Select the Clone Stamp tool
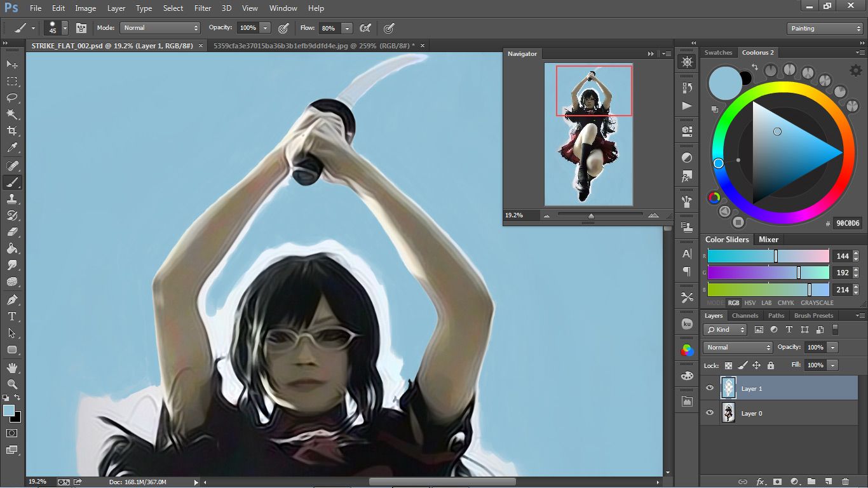The height and width of the screenshot is (488, 868). click(x=12, y=199)
